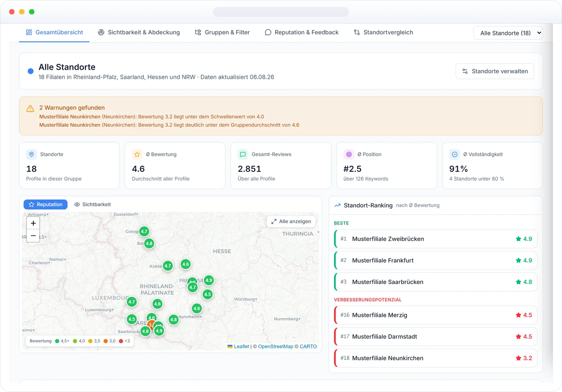Open the Musterfiliale Zweibrücken ranking row
The height and width of the screenshot is (392, 562).
pos(436,239)
